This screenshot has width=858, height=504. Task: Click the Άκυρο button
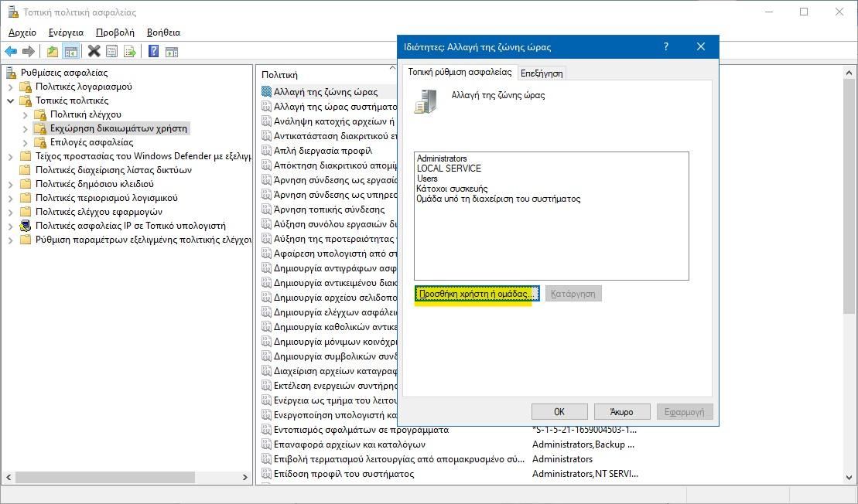(621, 411)
